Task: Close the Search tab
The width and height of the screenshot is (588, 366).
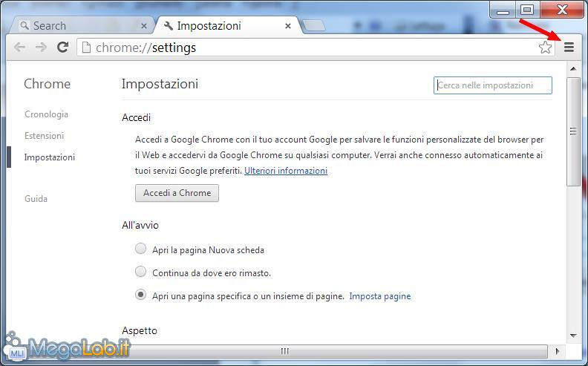Action: (144, 26)
